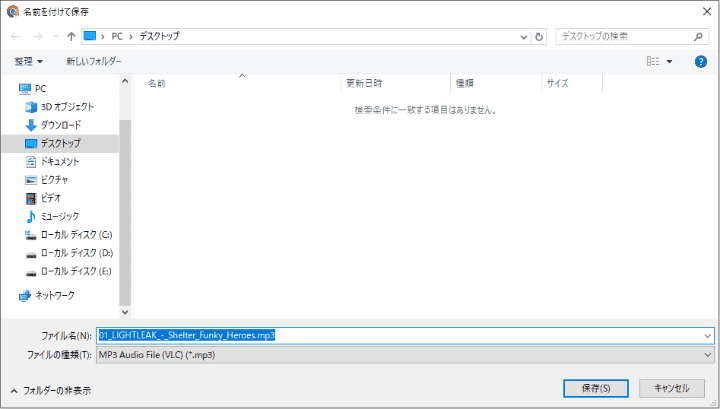Select 3D オブジェクト folder in sidebar

(67, 107)
